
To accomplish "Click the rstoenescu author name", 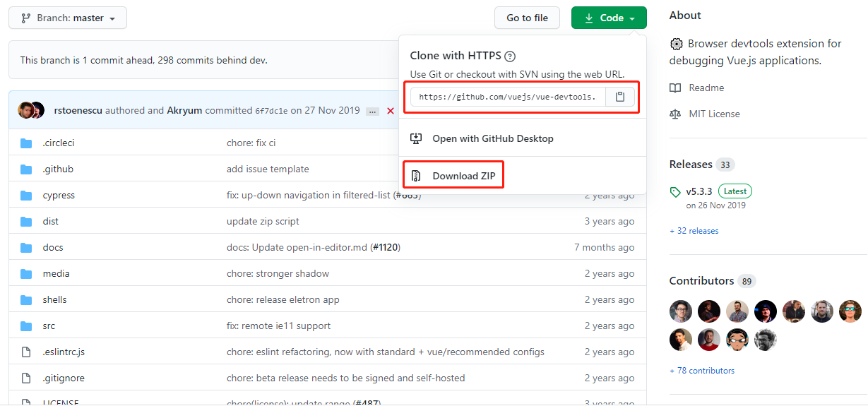I will click(x=78, y=110).
